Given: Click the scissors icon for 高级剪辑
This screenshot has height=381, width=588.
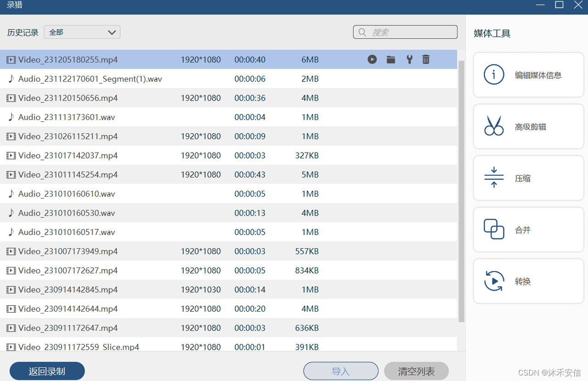Looking at the screenshot, I should (494, 126).
